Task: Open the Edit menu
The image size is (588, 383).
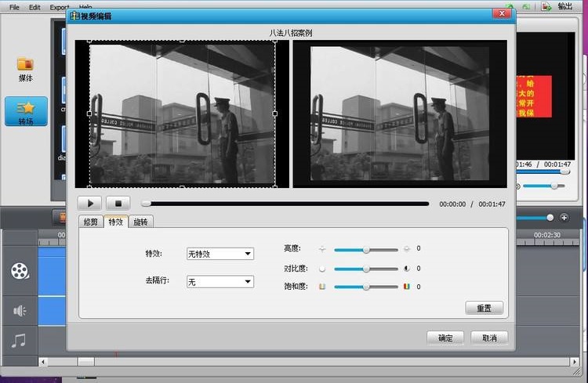Action: point(34,7)
